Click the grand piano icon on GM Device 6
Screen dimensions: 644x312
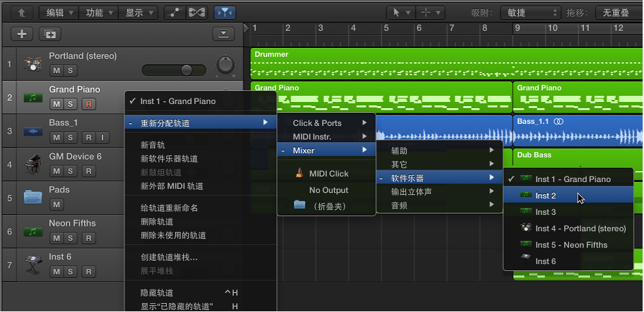click(x=32, y=164)
